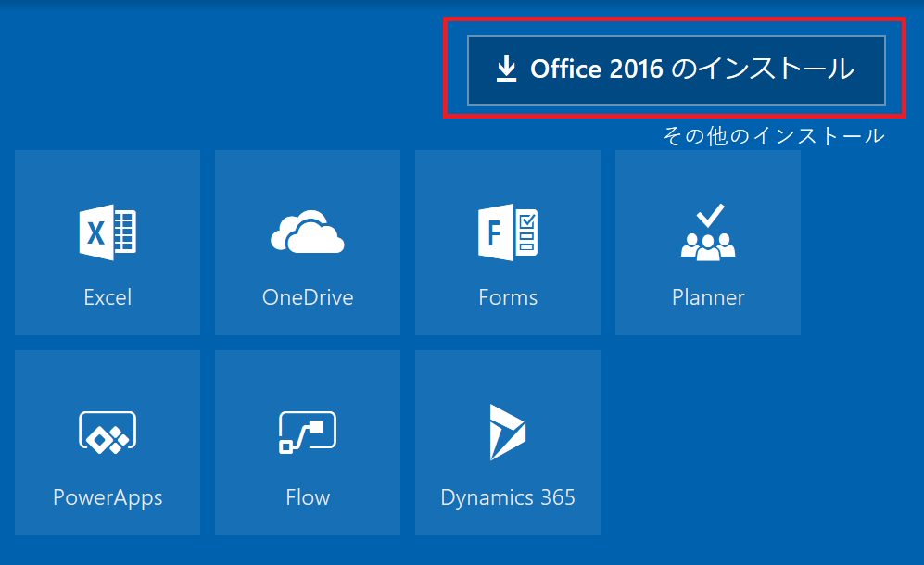Click the Flow label text
The height and width of the screenshot is (565, 924).
[308, 497]
